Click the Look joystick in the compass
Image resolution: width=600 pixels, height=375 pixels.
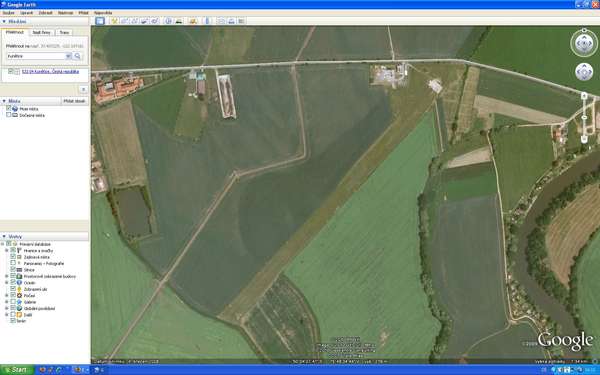pyautogui.click(x=584, y=43)
